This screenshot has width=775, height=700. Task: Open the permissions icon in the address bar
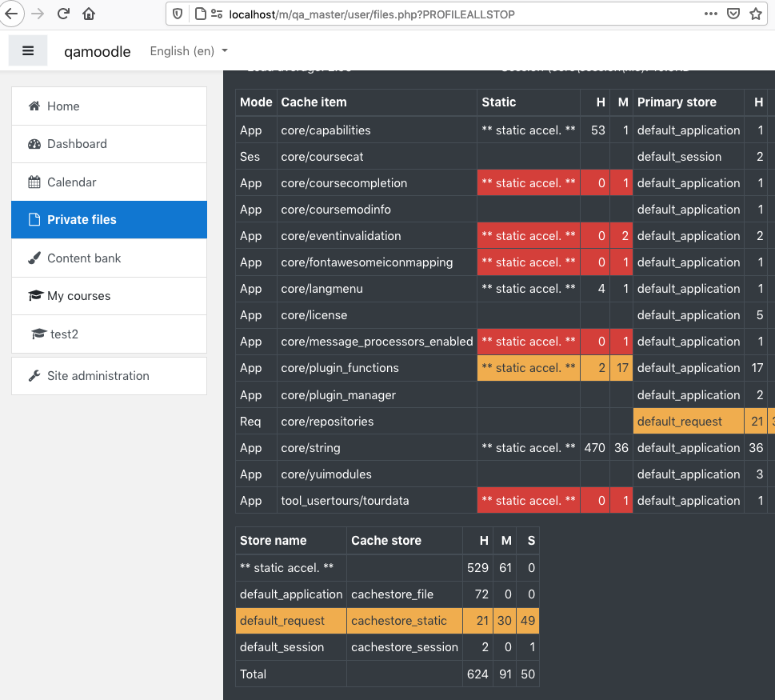(217, 14)
